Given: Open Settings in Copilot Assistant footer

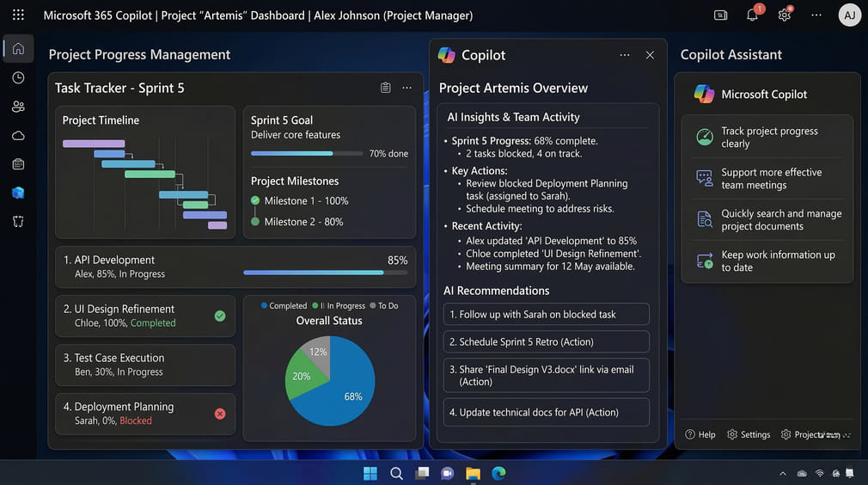Looking at the screenshot, I should point(749,434).
